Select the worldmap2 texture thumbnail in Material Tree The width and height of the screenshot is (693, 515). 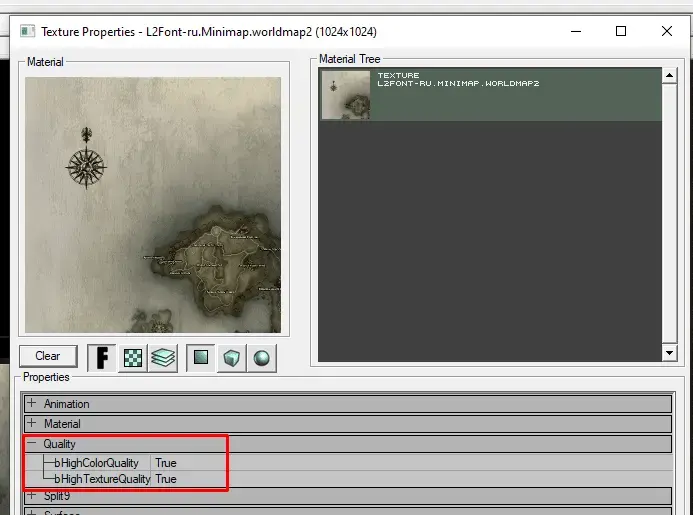pos(346,95)
